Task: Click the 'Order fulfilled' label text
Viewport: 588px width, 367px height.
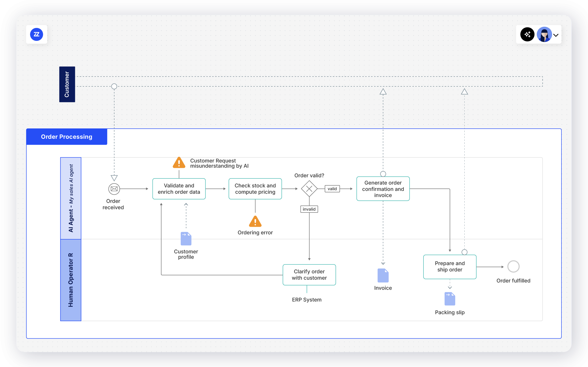Action: coord(514,281)
